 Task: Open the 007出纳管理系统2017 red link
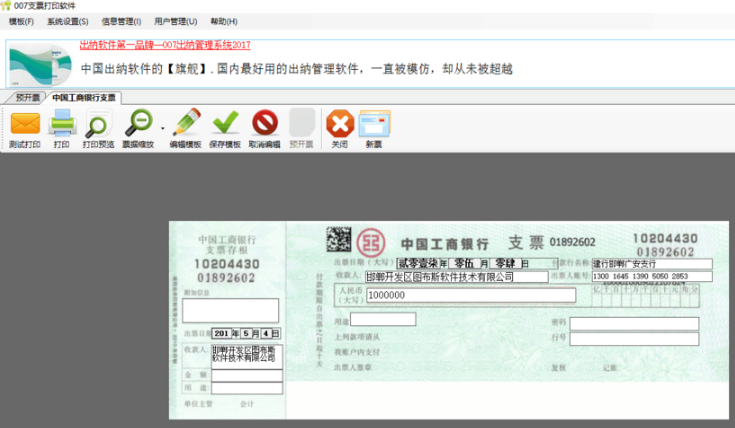pos(165,45)
